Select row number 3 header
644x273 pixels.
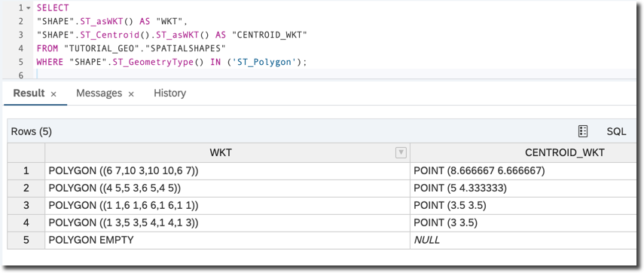click(x=26, y=206)
